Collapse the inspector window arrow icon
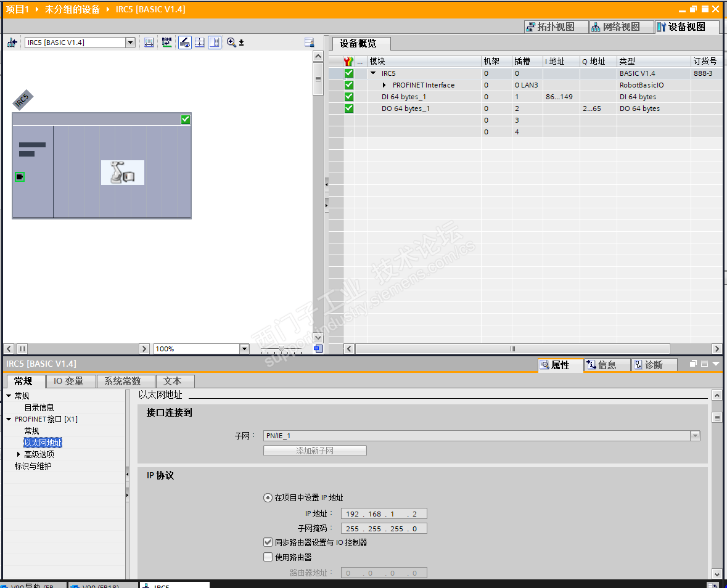 point(716,364)
